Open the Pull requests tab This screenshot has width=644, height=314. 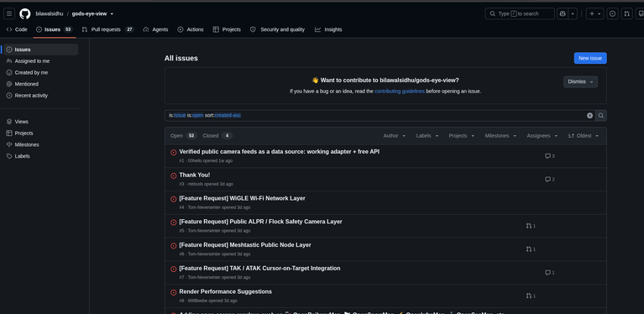[x=108, y=29]
